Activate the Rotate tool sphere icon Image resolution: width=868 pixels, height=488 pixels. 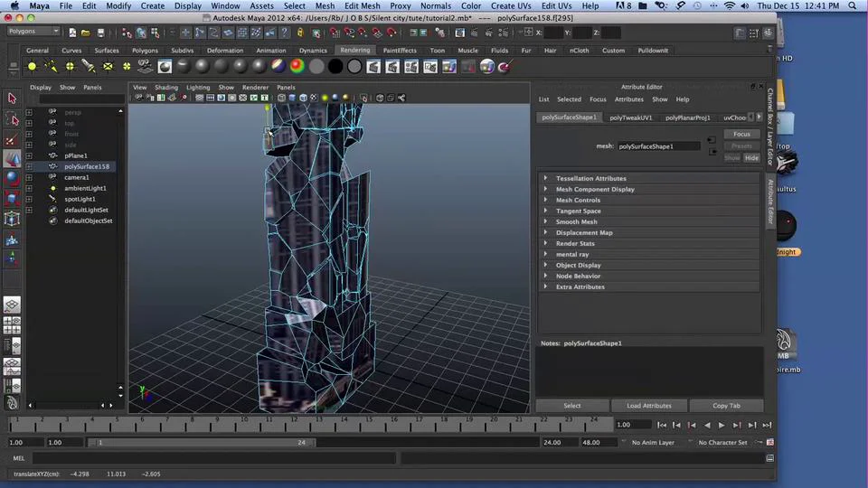(12, 178)
